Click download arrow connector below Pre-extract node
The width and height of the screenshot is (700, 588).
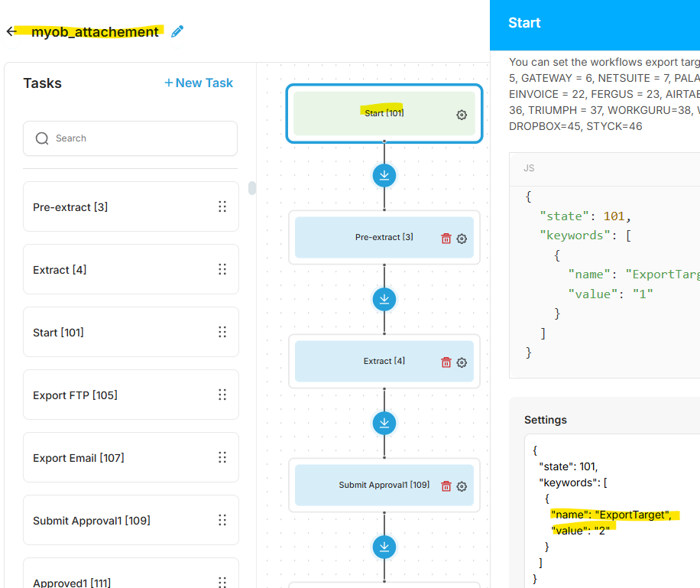(384, 300)
